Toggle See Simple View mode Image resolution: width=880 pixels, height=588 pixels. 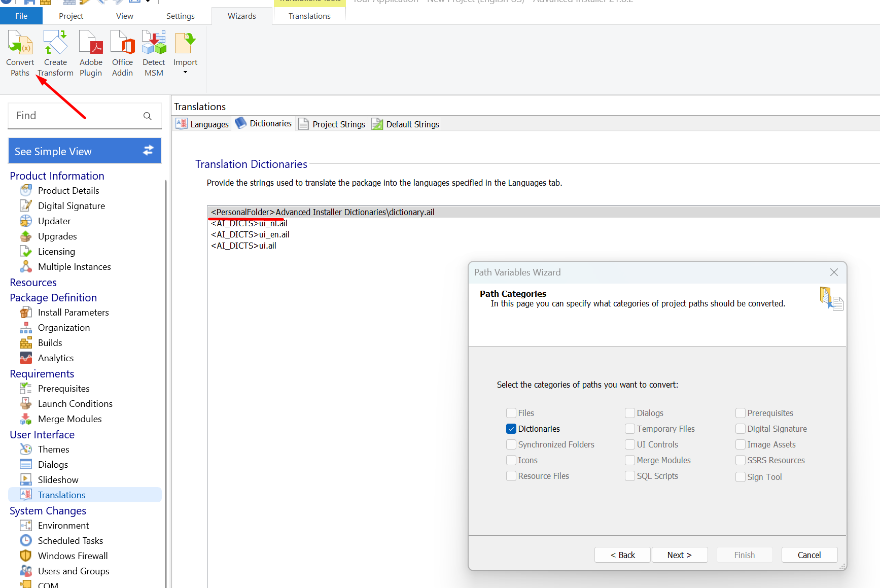(85, 151)
